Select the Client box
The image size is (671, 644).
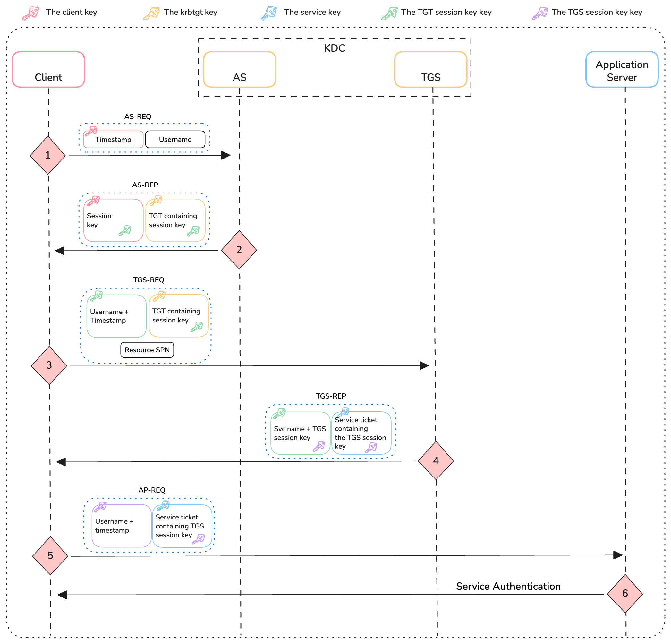pos(48,70)
